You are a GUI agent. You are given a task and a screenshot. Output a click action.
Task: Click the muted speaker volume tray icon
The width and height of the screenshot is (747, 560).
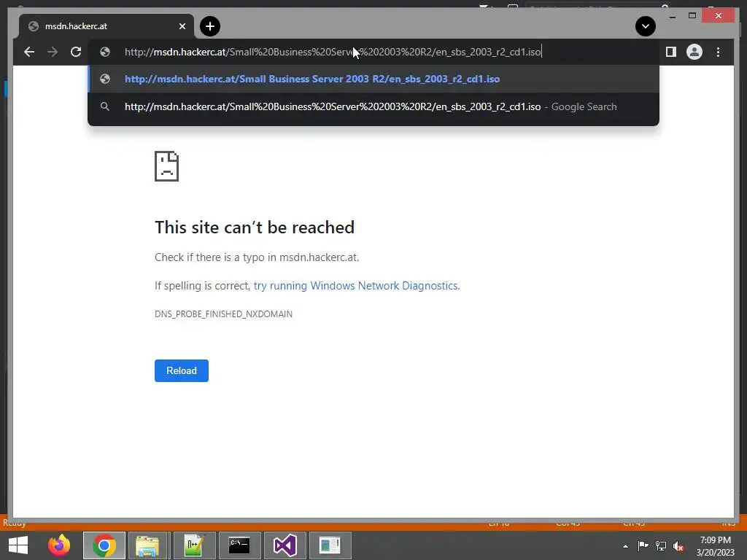click(678, 546)
